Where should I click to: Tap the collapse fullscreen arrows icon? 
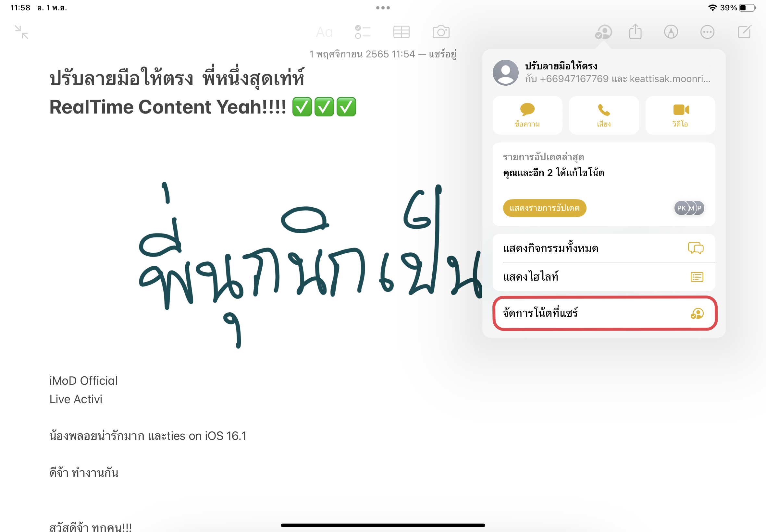(22, 32)
